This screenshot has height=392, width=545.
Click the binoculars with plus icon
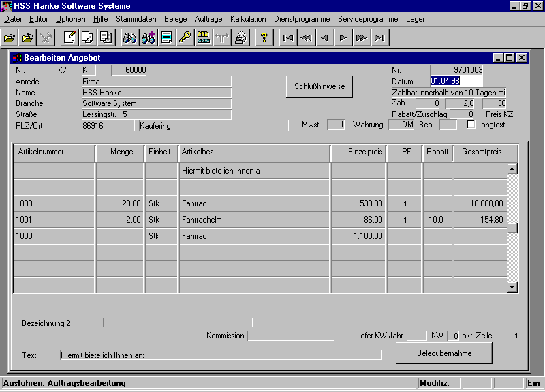148,37
